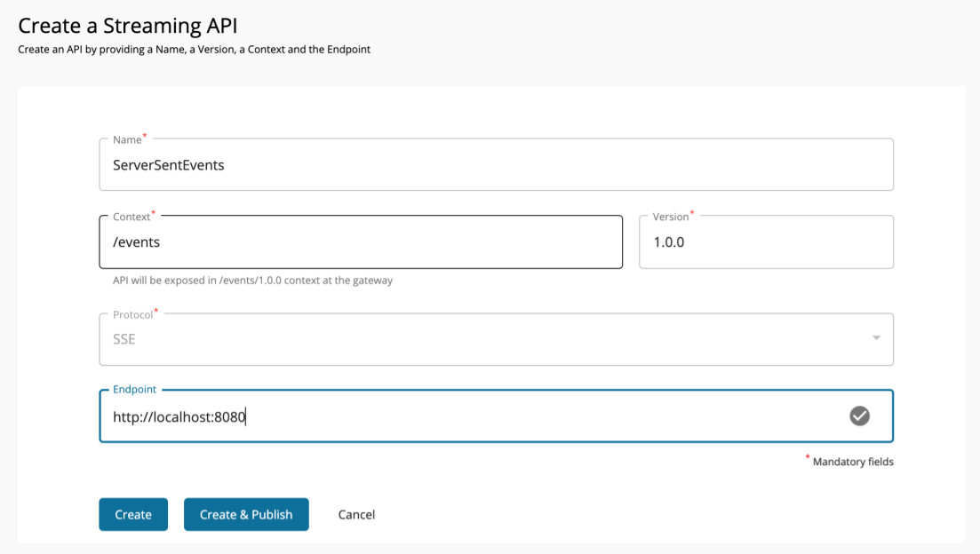Image resolution: width=980 pixels, height=554 pixels.
Task: Click the Name field label
Action: (x=125, y=139)
